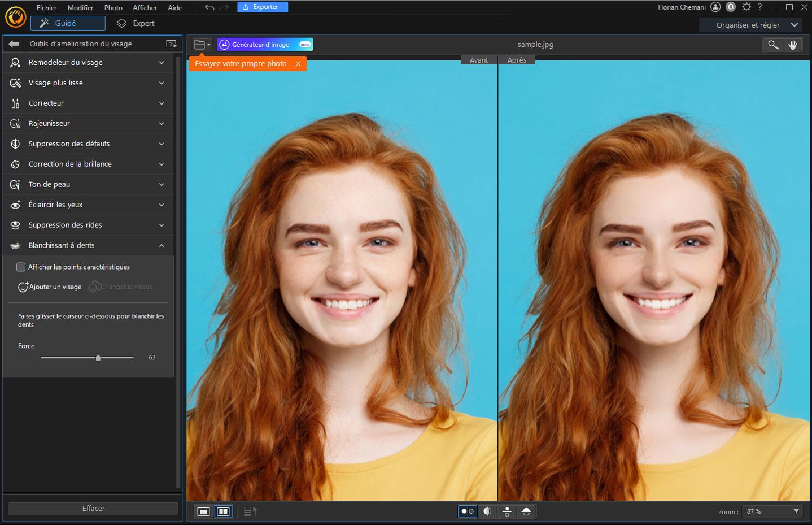Image resolution: width=812 pixels, height=525 pixels.
Task: Click the Après photo preview
Action: 654,281
